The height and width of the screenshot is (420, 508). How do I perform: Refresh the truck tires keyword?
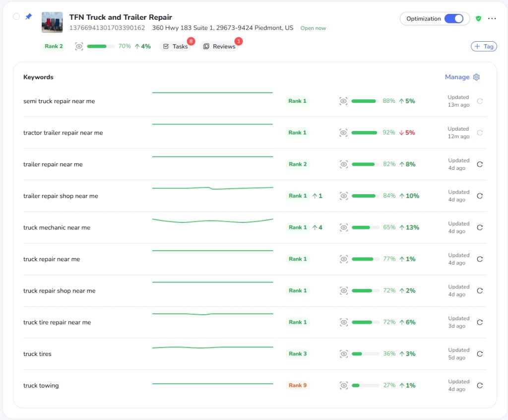coord(480,354)
